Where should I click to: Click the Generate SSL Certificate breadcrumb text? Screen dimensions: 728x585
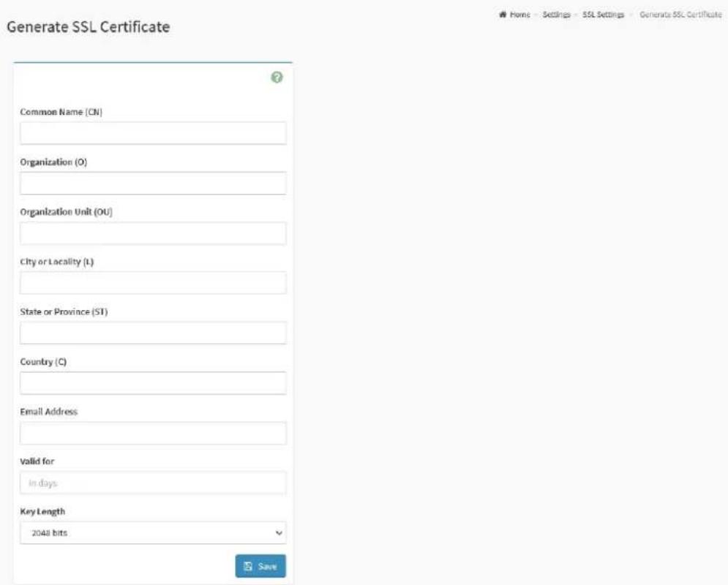[x=680, y=15]
